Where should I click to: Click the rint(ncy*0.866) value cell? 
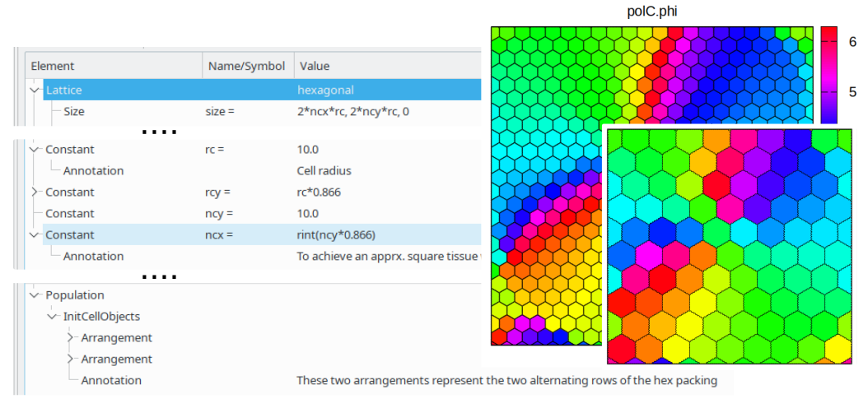[336, 234]
